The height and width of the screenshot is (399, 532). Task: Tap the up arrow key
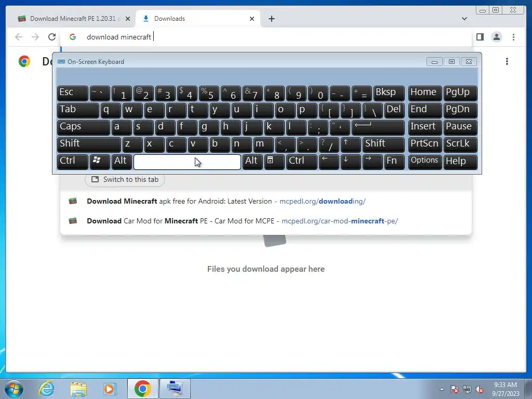click(x=351, y=144)
